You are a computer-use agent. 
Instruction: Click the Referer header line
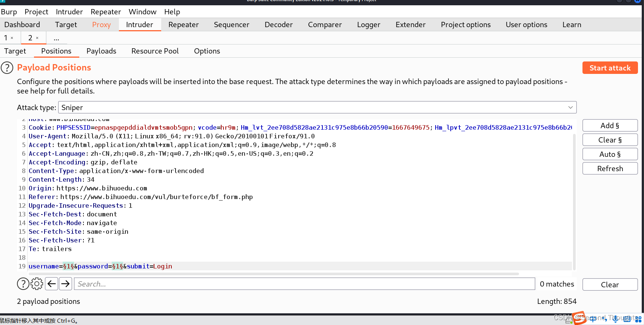(x=141, y=197)
